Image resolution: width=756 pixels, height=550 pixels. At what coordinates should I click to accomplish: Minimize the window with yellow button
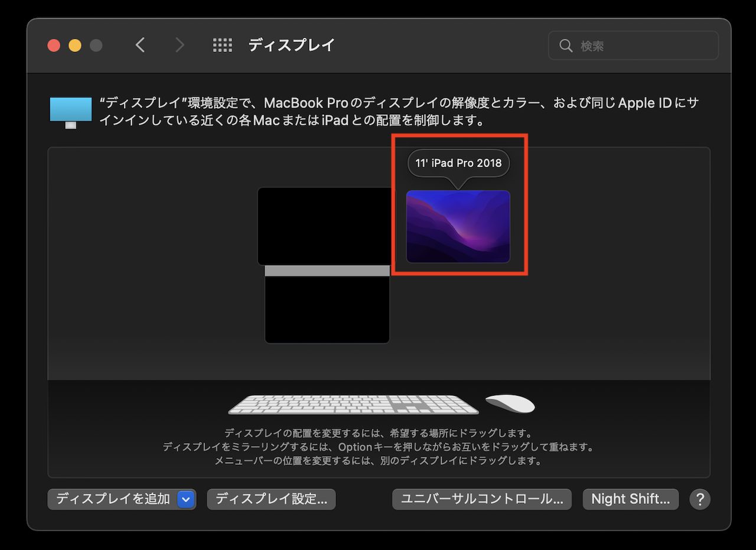point(75,45)
